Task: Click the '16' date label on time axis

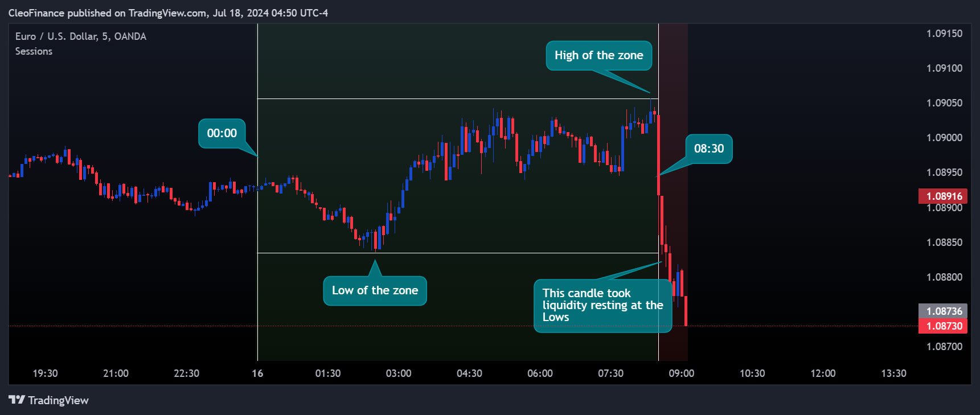Action: coord(257,373)
